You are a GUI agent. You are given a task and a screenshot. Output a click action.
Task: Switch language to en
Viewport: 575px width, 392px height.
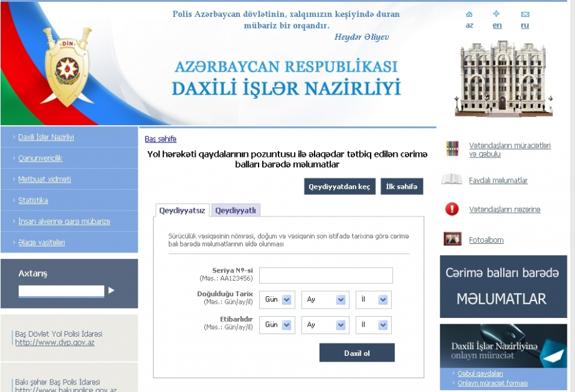click(497, 26)
